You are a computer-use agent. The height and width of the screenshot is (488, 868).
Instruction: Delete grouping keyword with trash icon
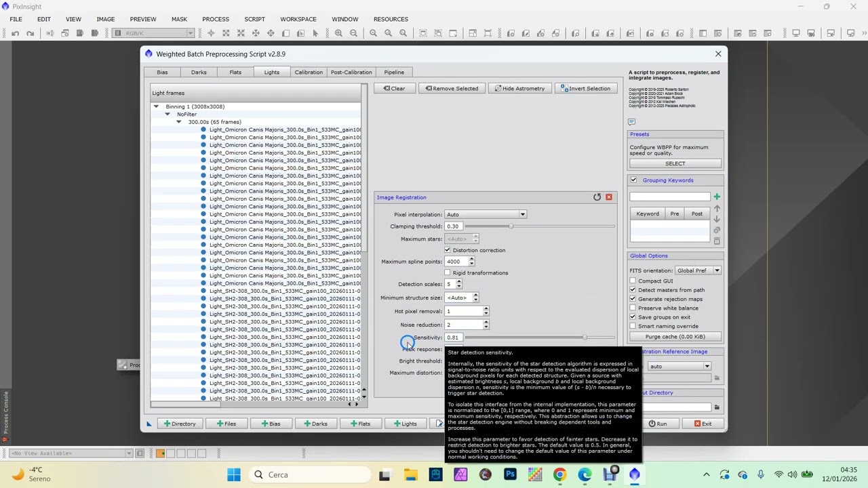click(717, 241)
